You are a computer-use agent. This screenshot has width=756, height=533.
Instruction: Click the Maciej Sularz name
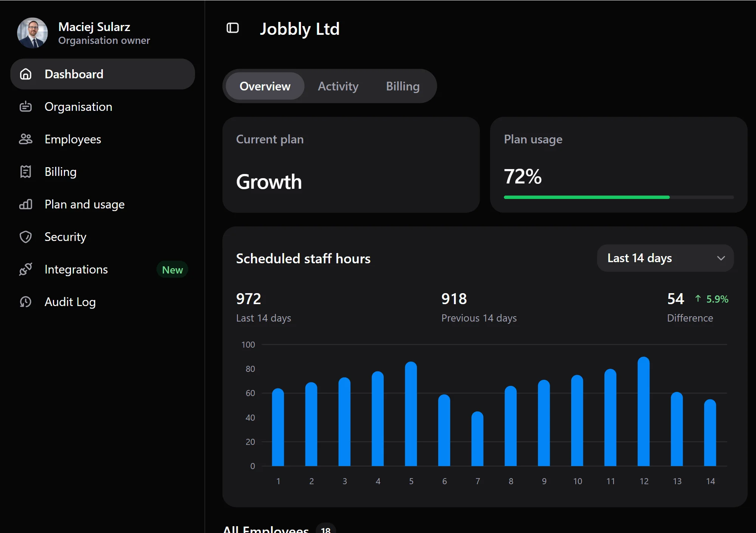click(94, 27)
